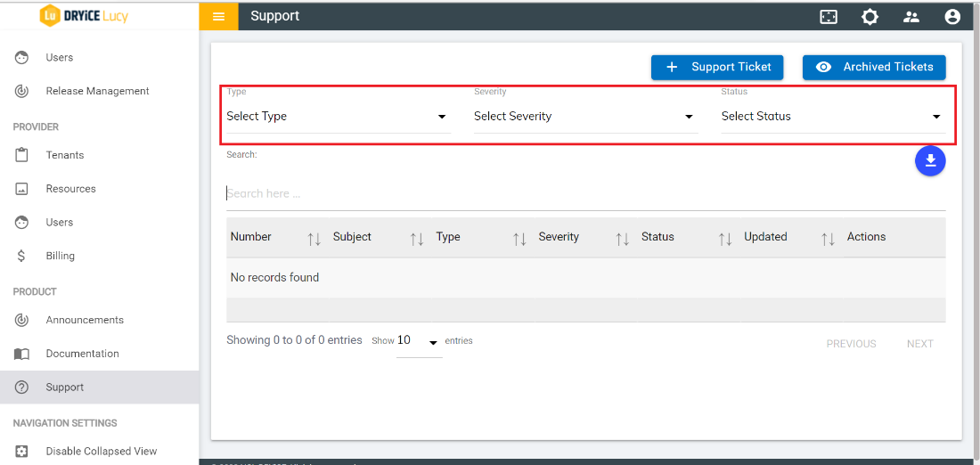
Task: Sort the table by Updated column
Action: 828,238
